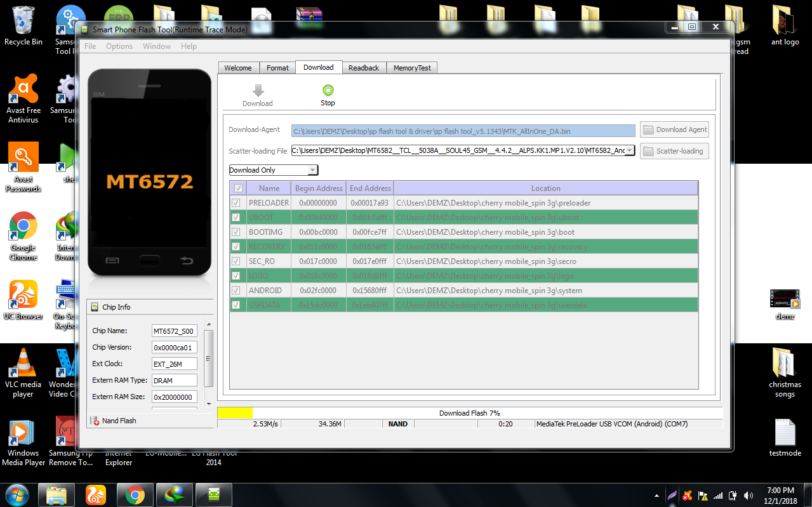Click the Location column header
Screen dimensions: 812x507
(x=545, y=188)
